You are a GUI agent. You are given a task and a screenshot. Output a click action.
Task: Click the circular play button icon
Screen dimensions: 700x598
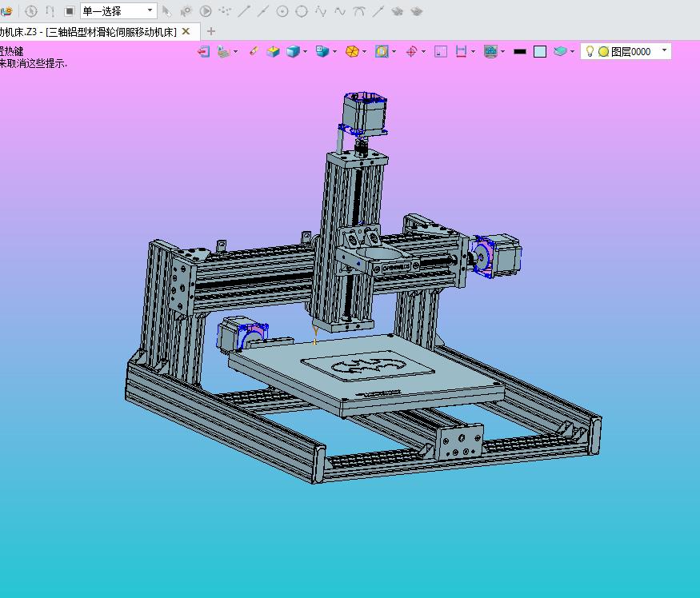[206, 10]
